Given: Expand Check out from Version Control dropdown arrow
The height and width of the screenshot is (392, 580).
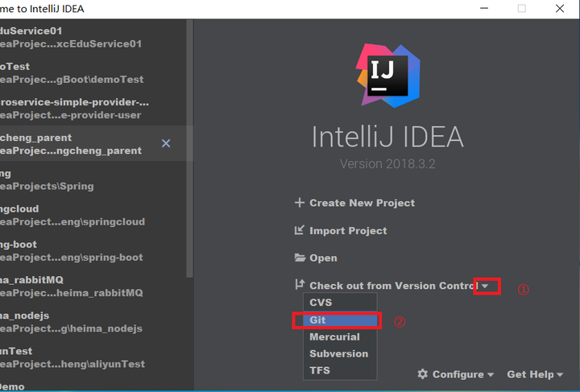Looking at the screenshot, I should [x=485, y=287].
